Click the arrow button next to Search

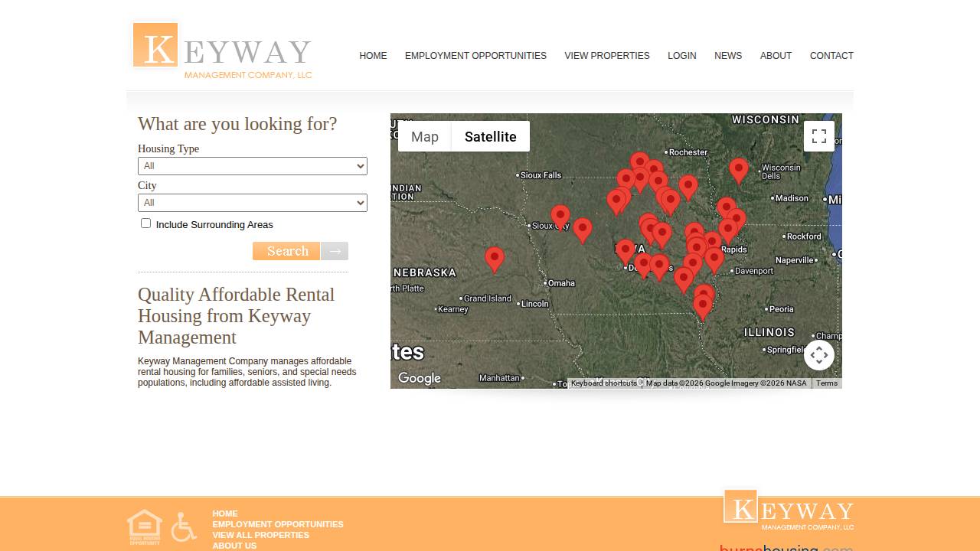tap(335, 251)
